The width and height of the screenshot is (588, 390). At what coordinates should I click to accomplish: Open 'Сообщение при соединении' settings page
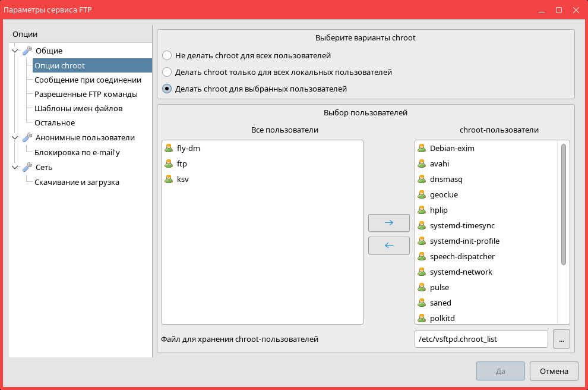pos(87,80)
